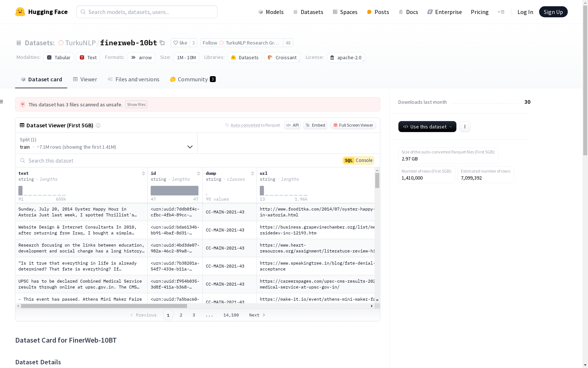Go to page 2 of the viewer

[181, 315]
